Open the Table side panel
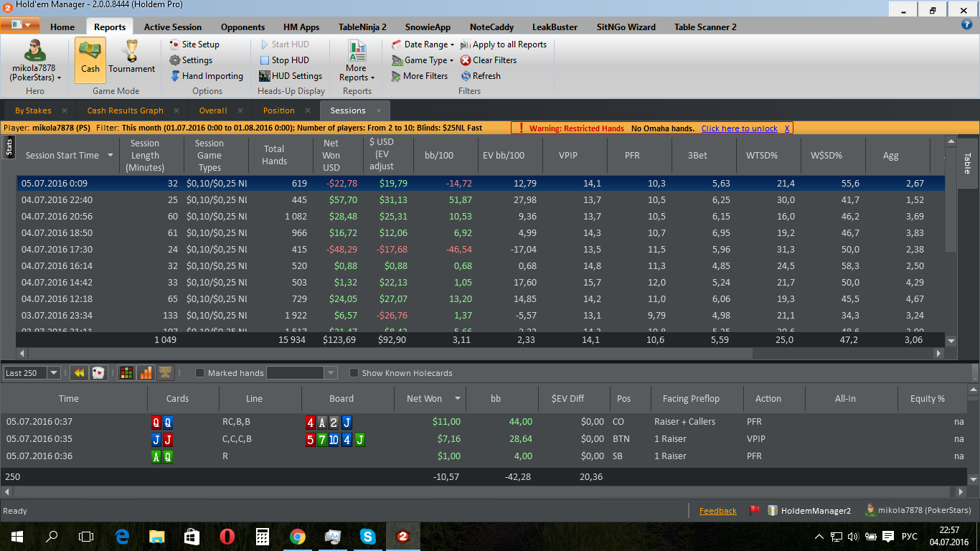 pyautogui.click(x=967, y=163)
